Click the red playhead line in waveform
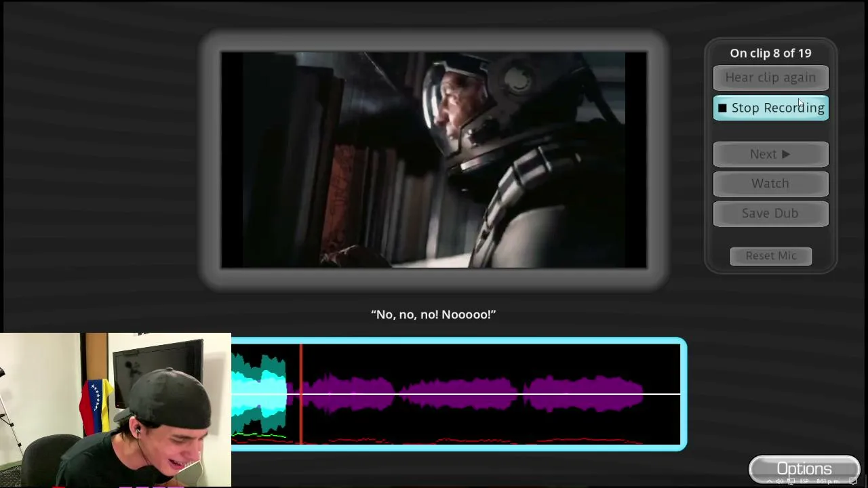 click(301, 394)
